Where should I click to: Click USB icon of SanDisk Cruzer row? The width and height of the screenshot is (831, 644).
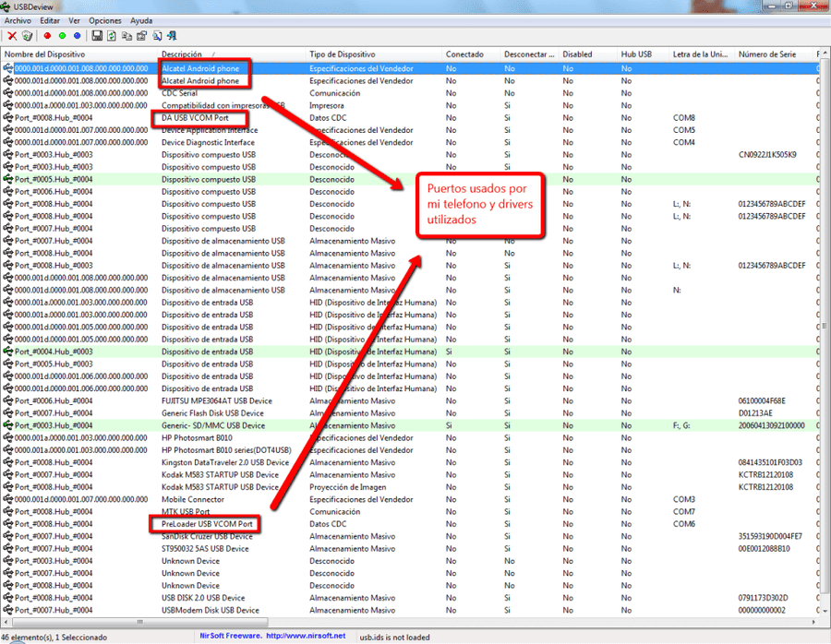click(x=8, y=536)
